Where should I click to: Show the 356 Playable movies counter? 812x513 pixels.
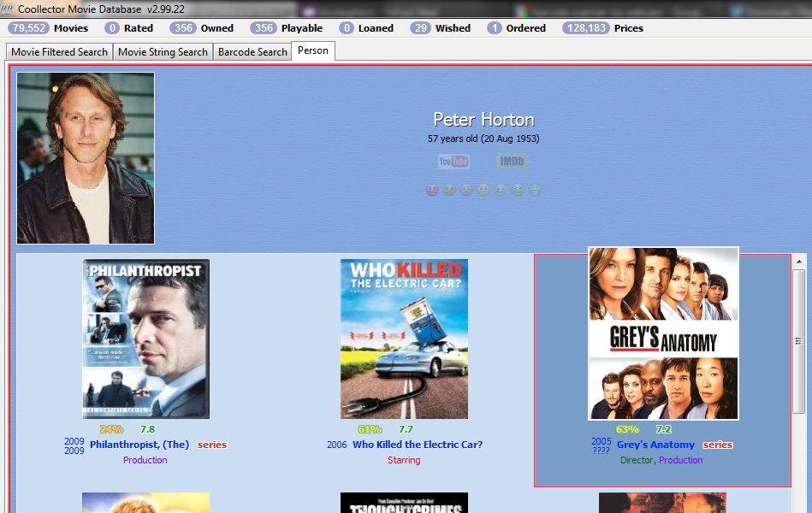tap(287, 28)
